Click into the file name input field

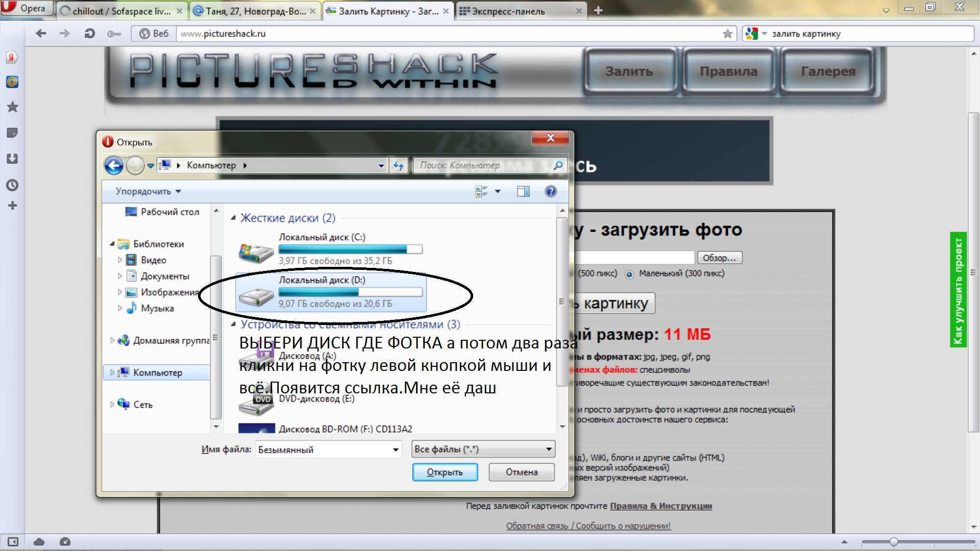323,450
